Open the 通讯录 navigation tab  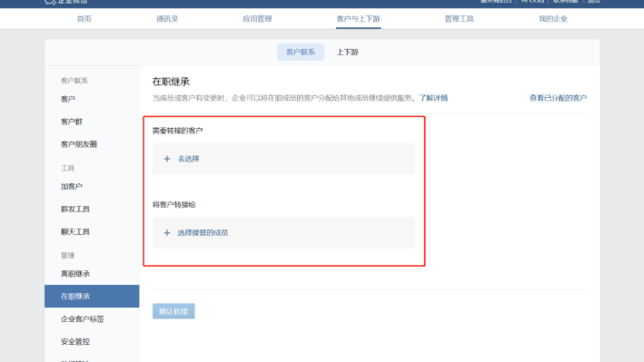(167, 19)
